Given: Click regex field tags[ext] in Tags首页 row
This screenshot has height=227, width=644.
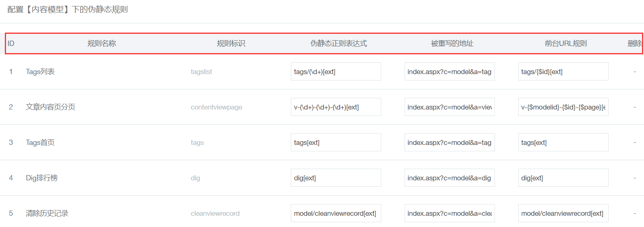Looking at the screenshot, I should click(x=336, y=142).
